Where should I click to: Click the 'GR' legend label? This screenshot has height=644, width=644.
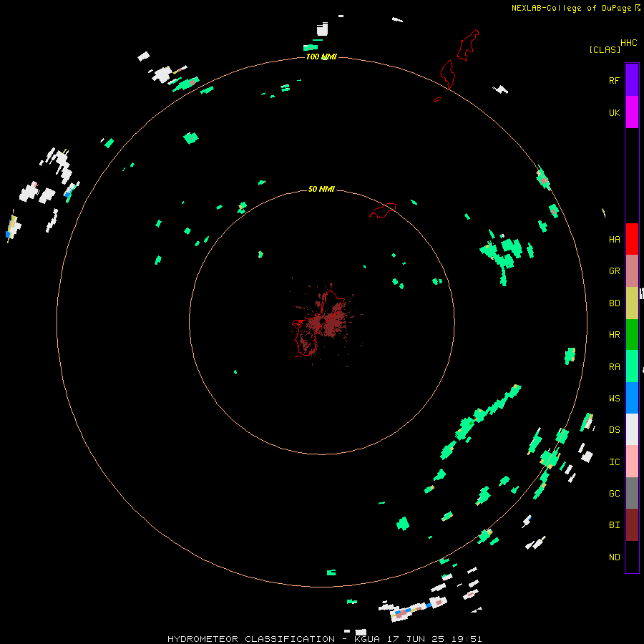coord(614,271)
